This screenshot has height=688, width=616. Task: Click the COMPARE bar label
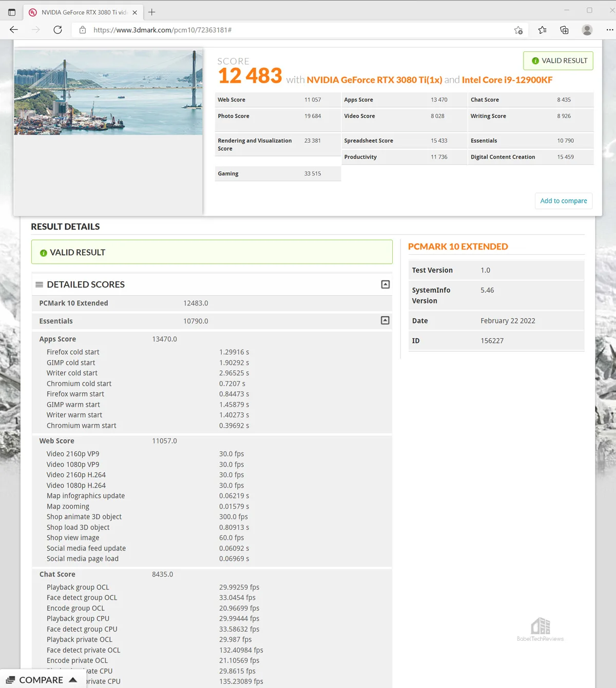click(41, 680)
